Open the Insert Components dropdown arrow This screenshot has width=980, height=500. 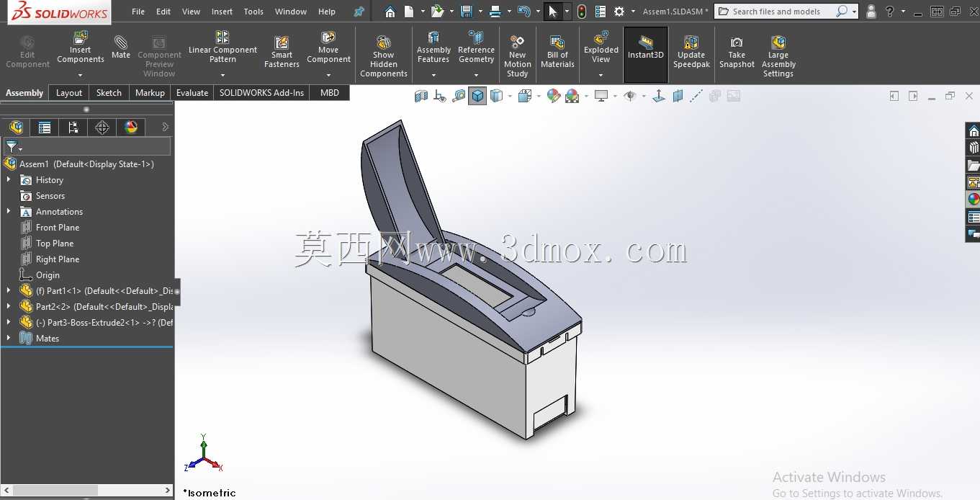pos(81,75)
